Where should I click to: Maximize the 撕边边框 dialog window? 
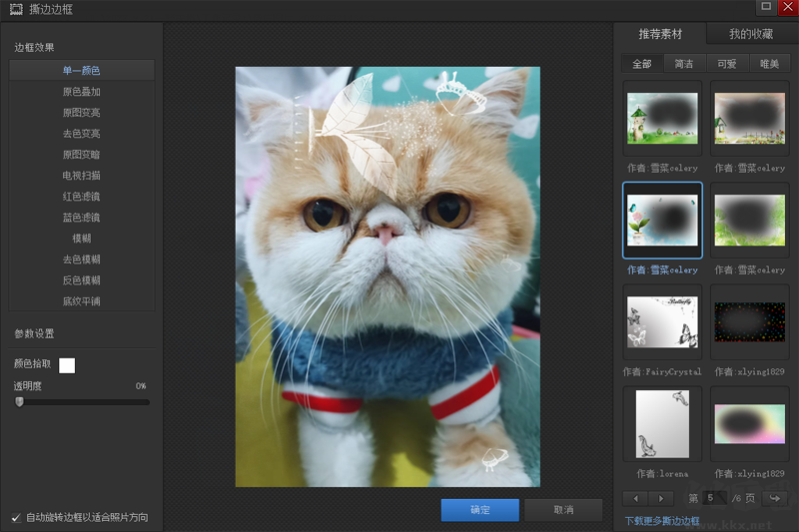tap(766, 7)
